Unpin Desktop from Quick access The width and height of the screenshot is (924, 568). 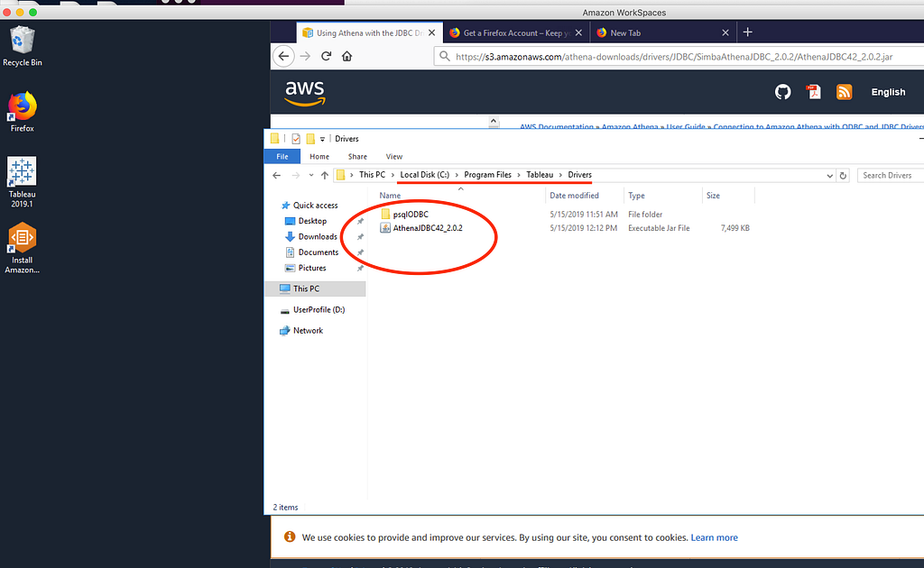(360, 221)
